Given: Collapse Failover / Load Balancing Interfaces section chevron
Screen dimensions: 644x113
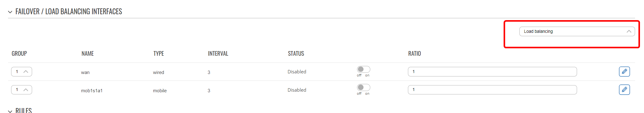Looking at the screenshot, I should (10, 12).
